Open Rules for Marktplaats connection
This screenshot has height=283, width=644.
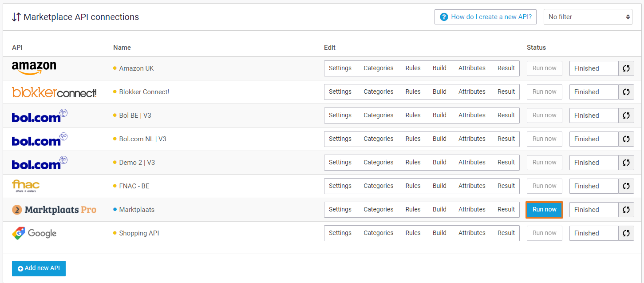(413, 210)
